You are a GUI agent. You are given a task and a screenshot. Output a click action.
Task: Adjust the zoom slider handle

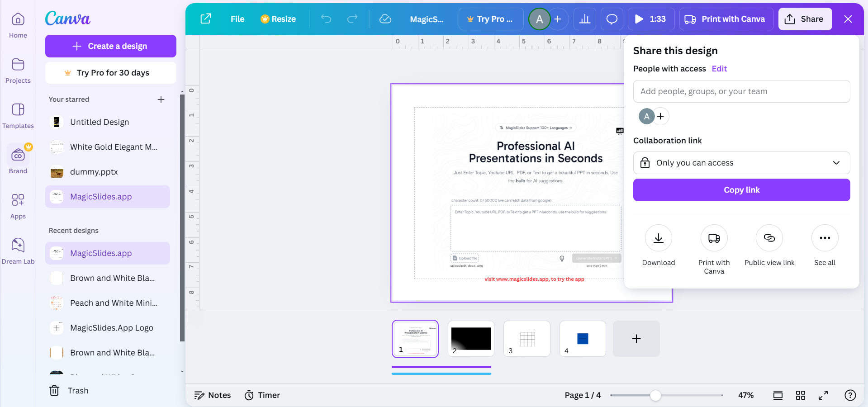(655, 395)
